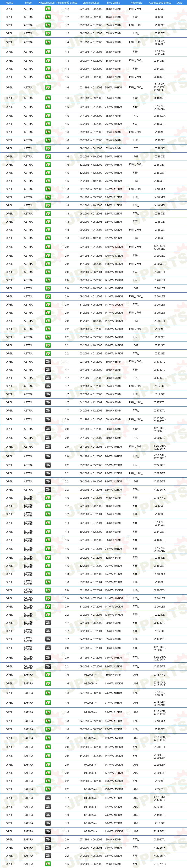Click the 69kW / 94KM power cell

(x=113, y=675)
